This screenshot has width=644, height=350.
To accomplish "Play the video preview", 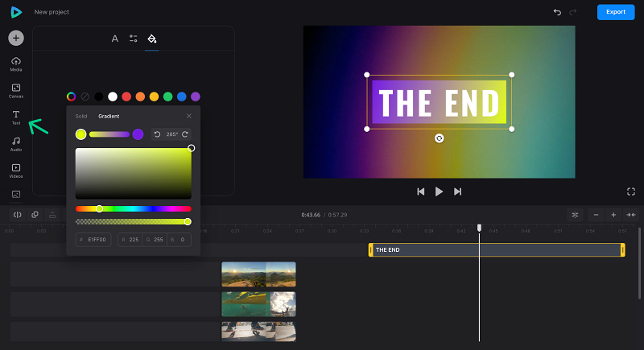I will tap(439, 191).
